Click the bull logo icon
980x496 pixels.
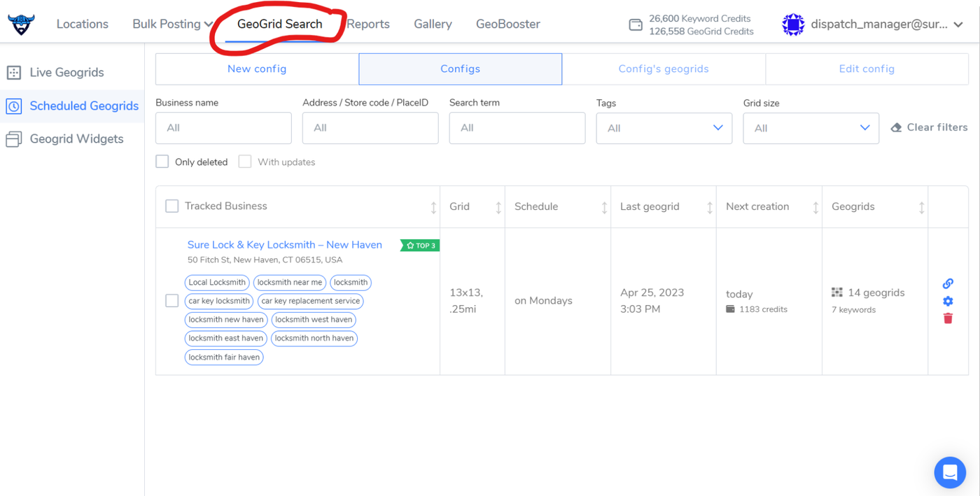tap(21, 24)
